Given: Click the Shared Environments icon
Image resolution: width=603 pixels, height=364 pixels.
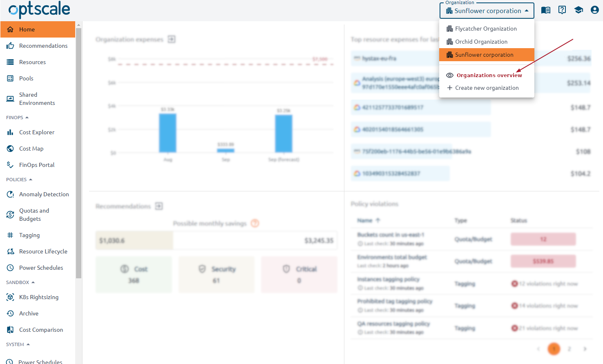Looking at the screenshot, I should pos(10,99).
